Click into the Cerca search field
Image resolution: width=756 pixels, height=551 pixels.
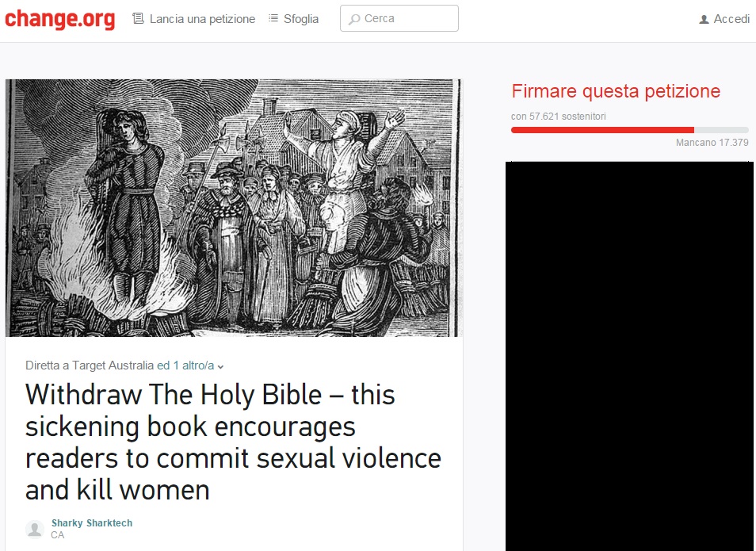(x=399, y=18)
